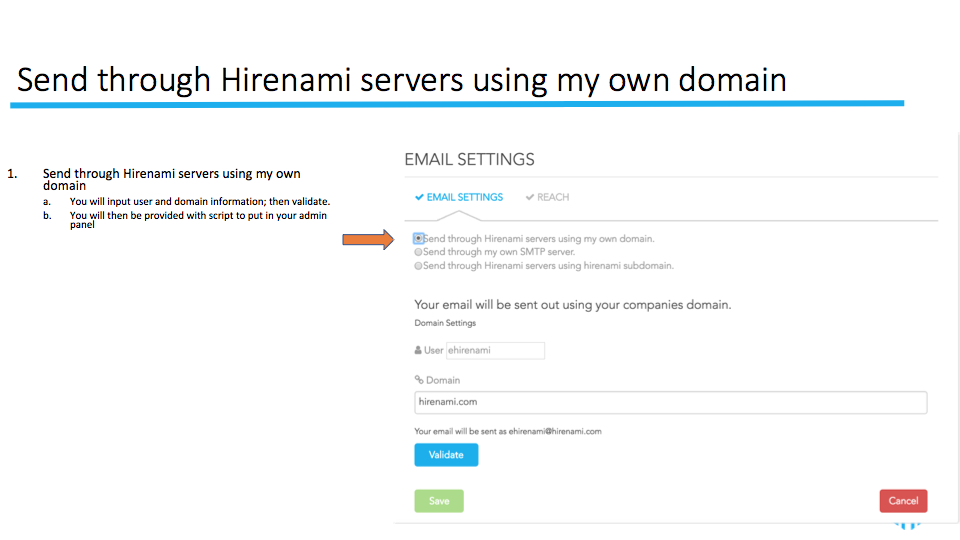Viewport: 960px width, 540px height.
Task: Select 'Send through Hirenami servers using my own domain' radio
Action: (x=418, y=238)
